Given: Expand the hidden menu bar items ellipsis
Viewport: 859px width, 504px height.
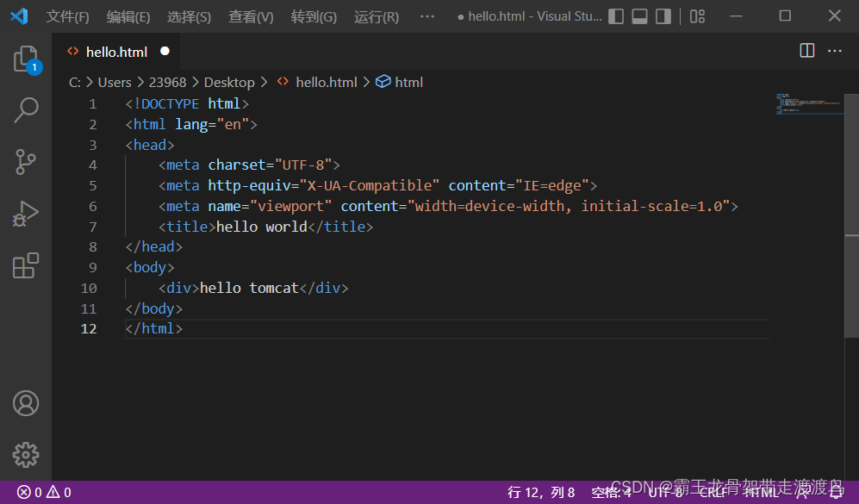Looking at the screenshot, I should [427, 16].
